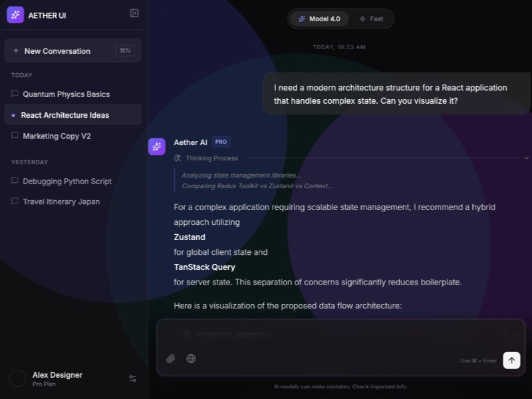This screenshot has width=532, height=399.
Task: Send message with the arrow button
Action: point(511,360)
